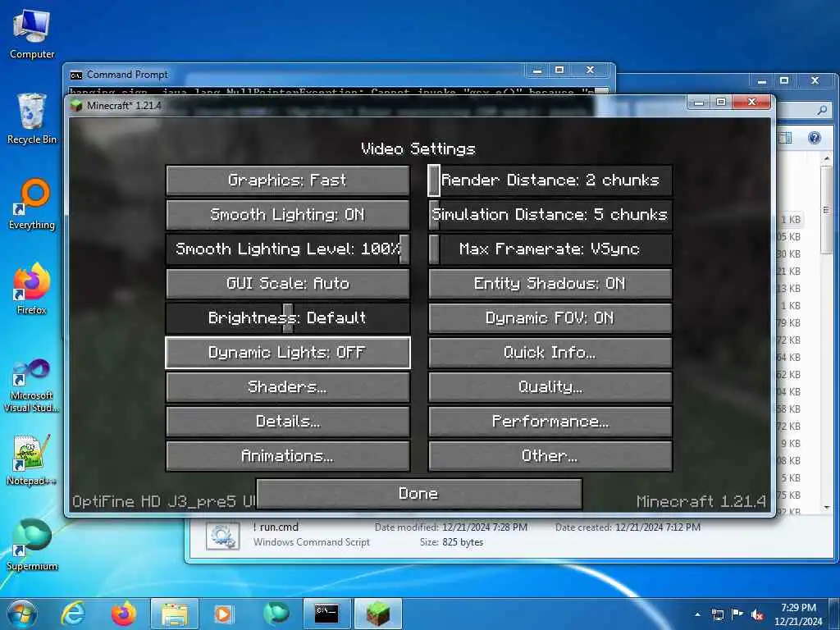The height and width of the screenshot is (630, 840).
Task: Toggle Graphics: Fast setting
Action: pyautogui.click(x=288, y=180)
